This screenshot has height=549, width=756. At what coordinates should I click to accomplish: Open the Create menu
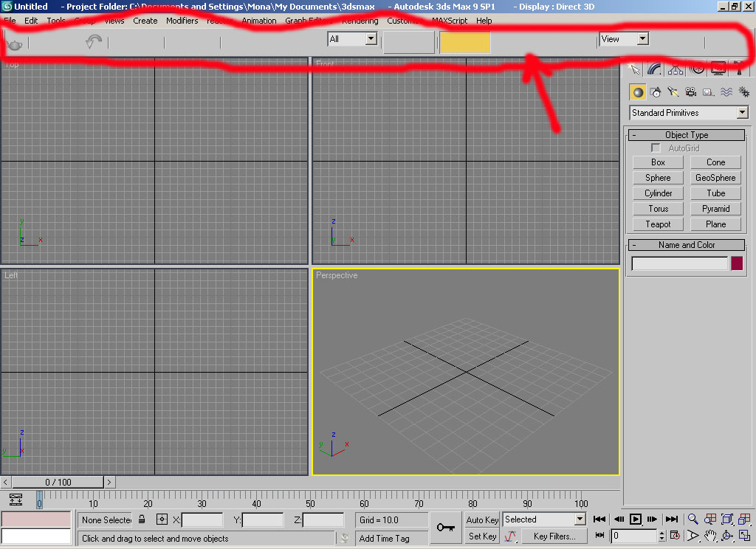pyautogui.click(x=145, y=21)
